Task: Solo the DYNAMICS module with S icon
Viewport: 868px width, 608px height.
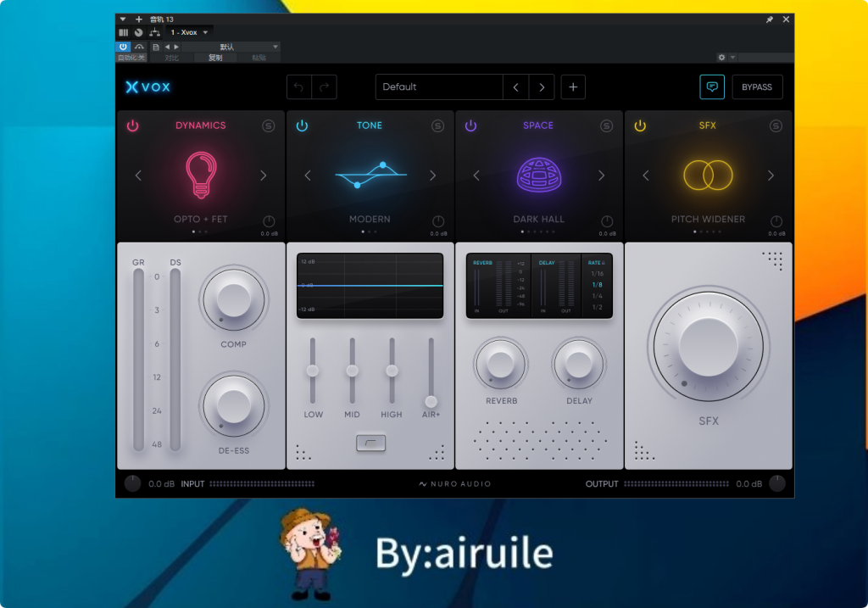Action: (269, 126)
